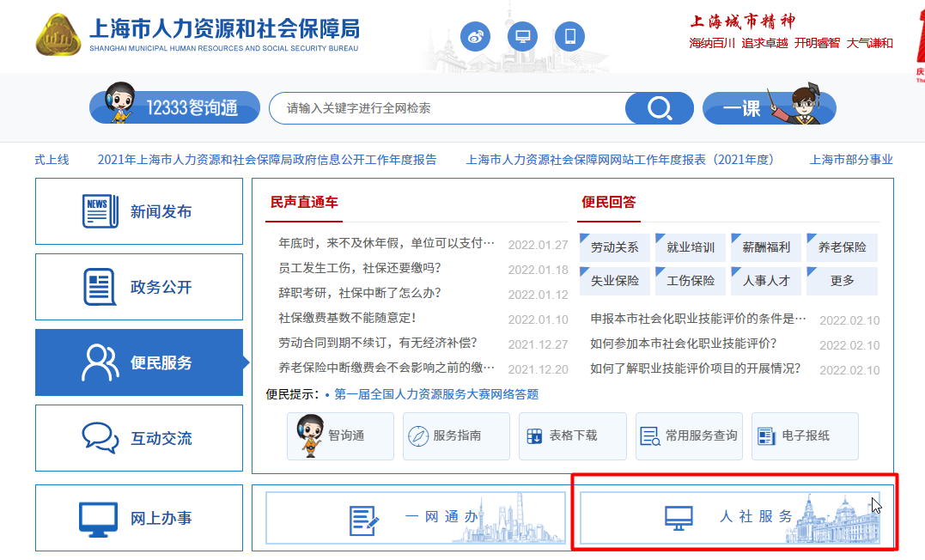Click the 政务公开 document icon

pos(100,287)
